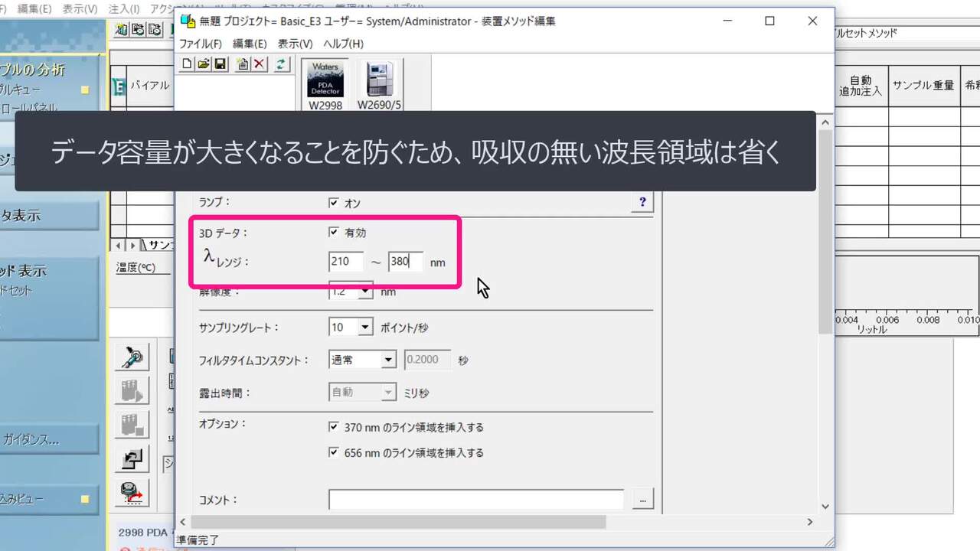The image size is (980, 551).
Task: Toggle the 370 nm line region checkbox
Action: (333, 427)
